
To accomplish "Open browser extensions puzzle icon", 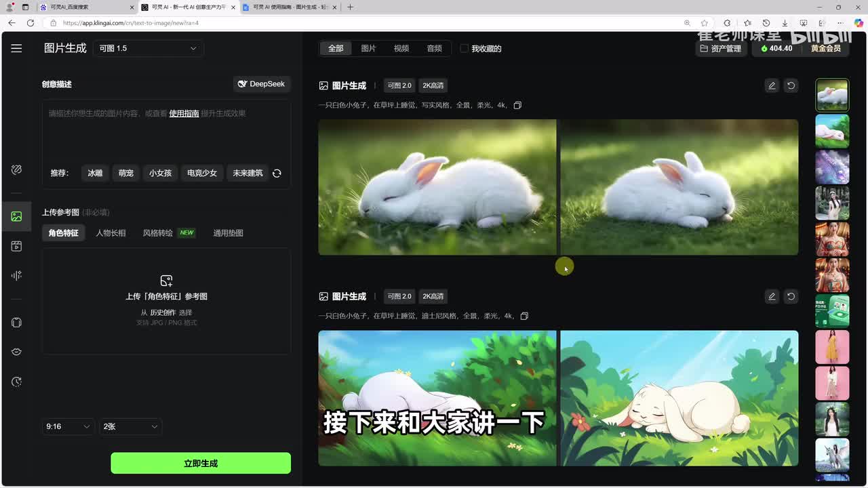I will 727,23.
